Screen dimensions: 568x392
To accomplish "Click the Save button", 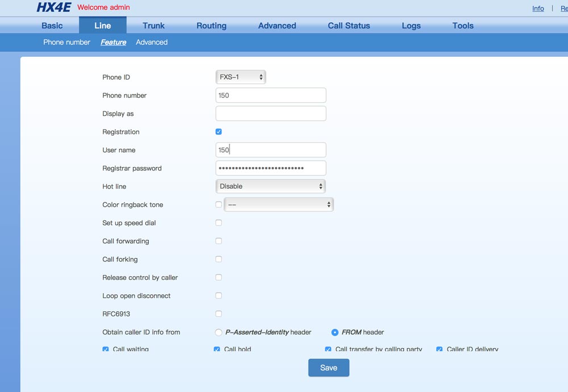I will point(328,368).
